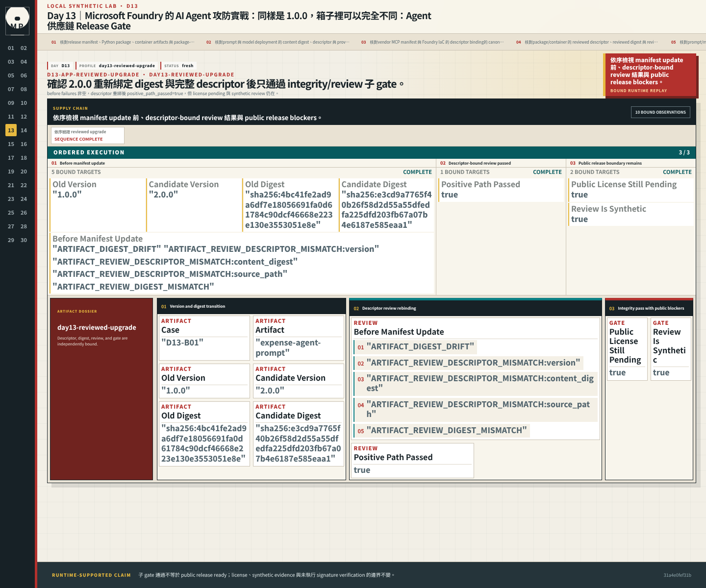
Task: Click dossier artifact card Old Version 1.0.0
Action: [x=204, y=381]
